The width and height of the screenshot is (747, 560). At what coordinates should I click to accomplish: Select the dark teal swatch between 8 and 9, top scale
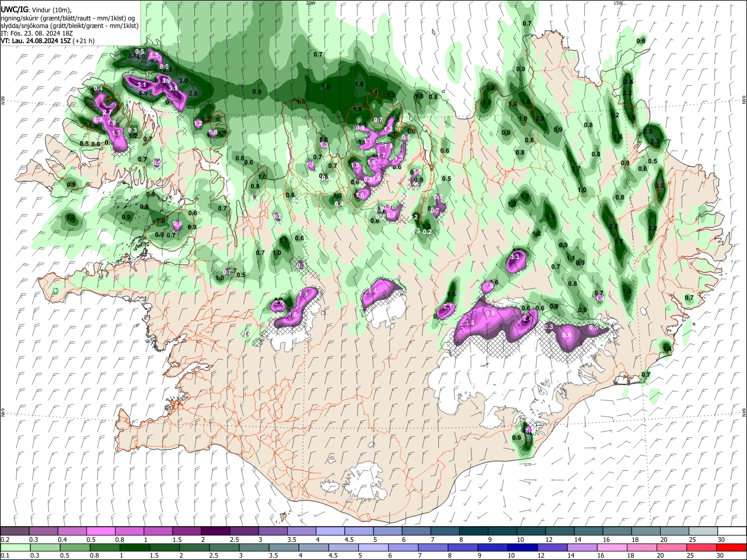point(473,531)
